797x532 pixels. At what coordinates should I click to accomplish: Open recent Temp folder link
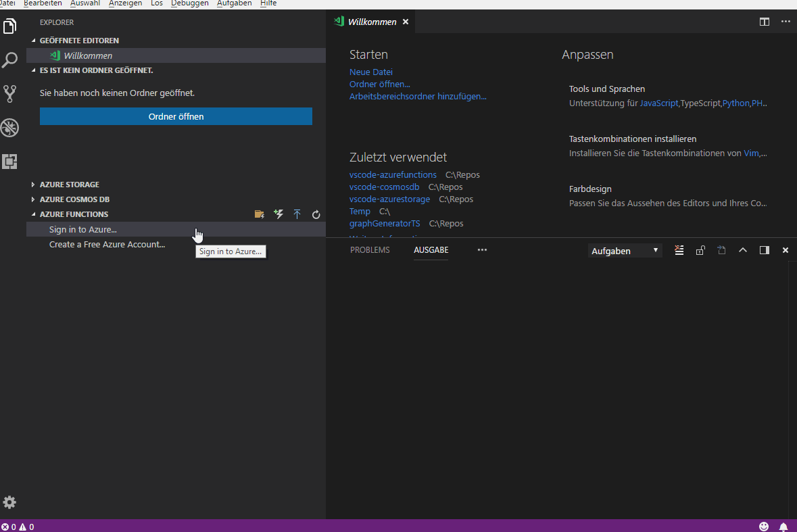(360, 212)
